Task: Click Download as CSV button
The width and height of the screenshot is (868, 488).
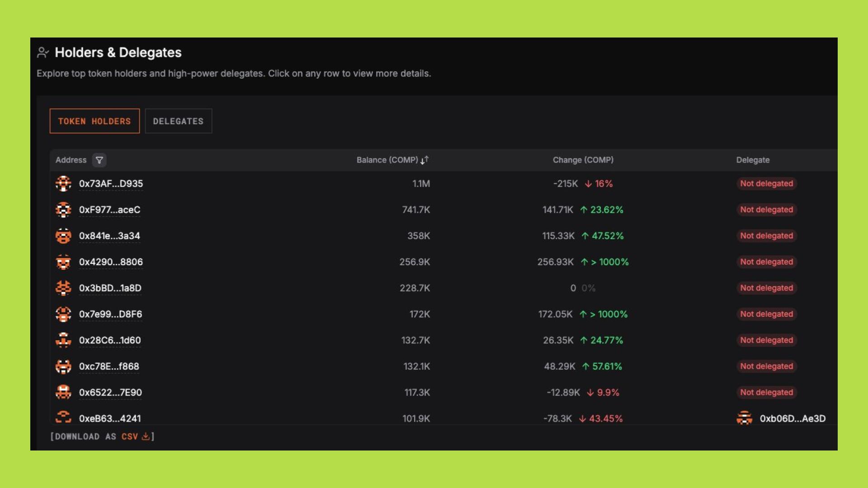Action: [x=102, y=436]
